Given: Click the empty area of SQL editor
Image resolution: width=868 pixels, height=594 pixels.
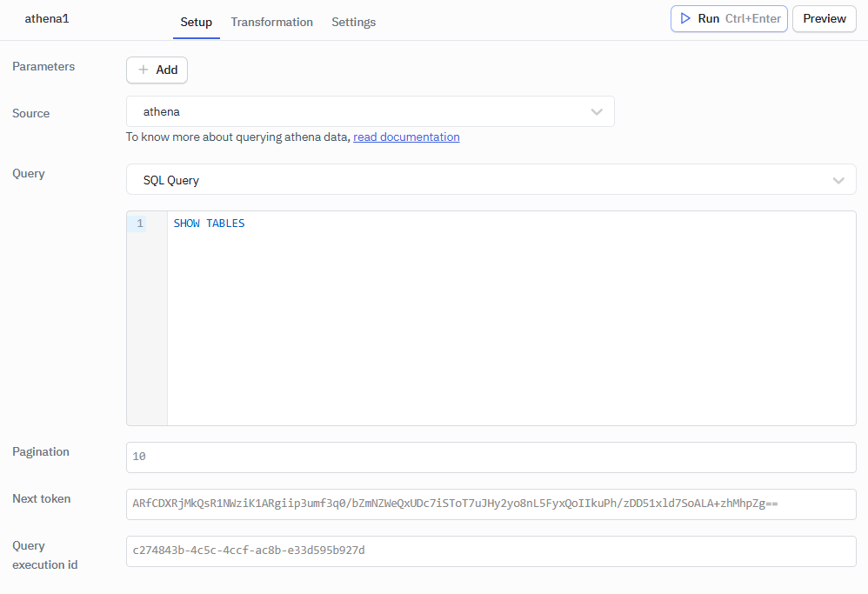Looking at the screenshot, I should pos(511,330).
